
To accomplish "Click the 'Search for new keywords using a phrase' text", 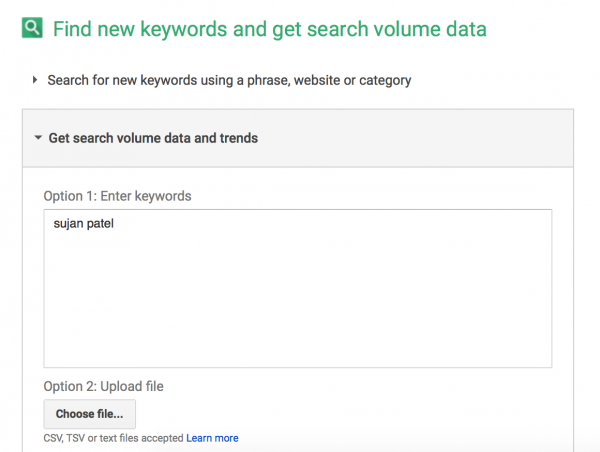I will [229, 80].
